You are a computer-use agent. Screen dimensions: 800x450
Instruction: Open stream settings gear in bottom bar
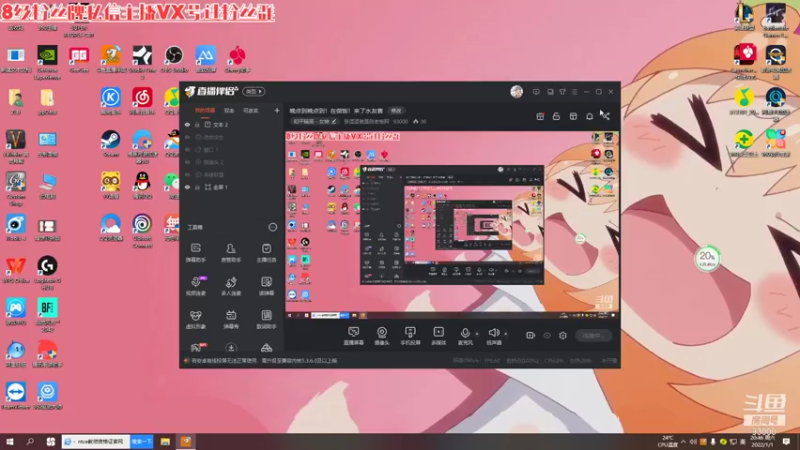tap(563, 335)
